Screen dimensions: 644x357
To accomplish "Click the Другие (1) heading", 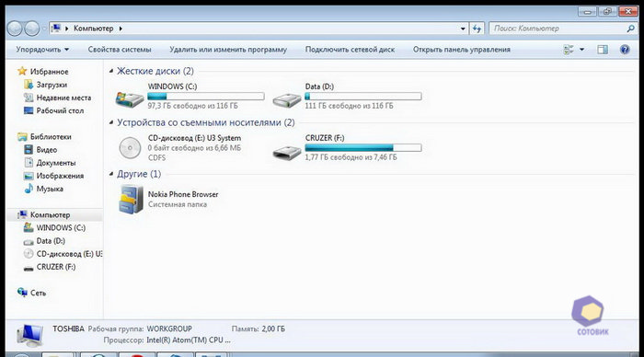I will click(x=139, y=174).
